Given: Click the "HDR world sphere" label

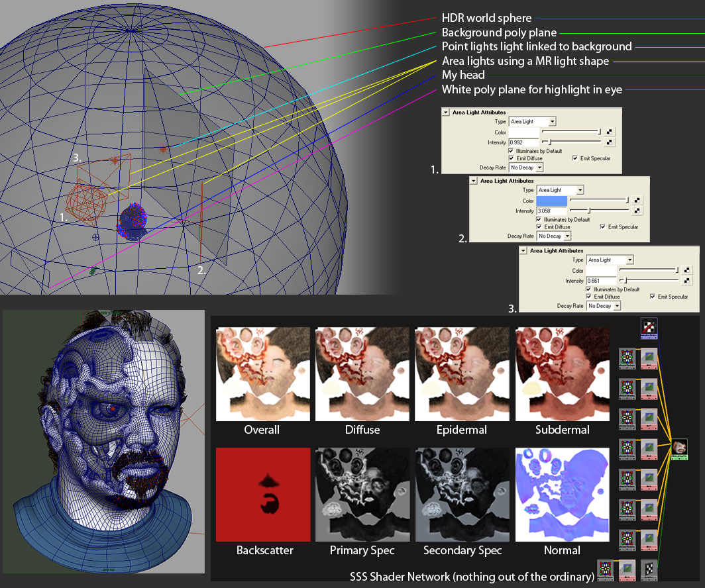Looking at the screenshot, I should 486,18.
